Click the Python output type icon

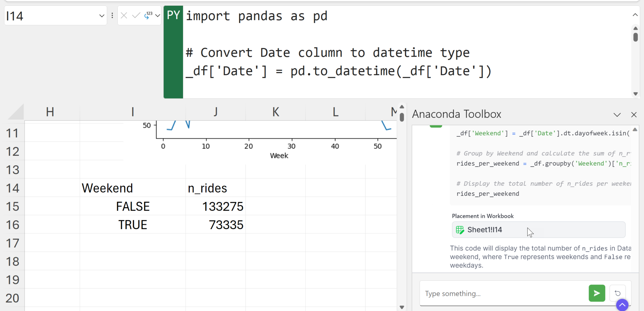pyautogui.click(x=148, y=15)
